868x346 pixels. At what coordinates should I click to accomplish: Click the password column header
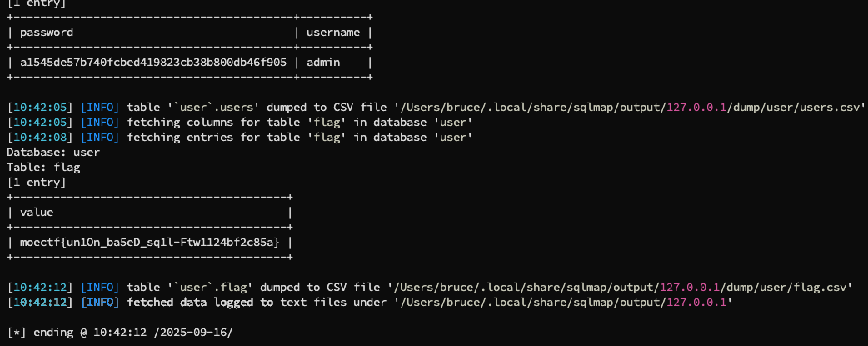47,33
